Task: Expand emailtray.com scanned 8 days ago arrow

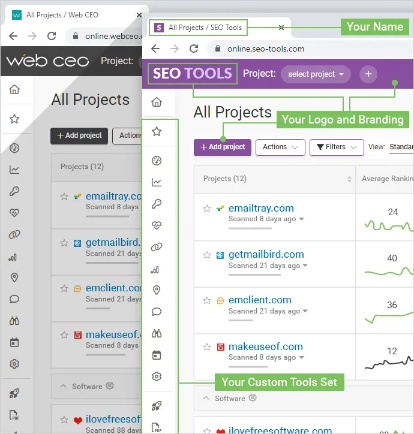Action: [x=301, y=219]
